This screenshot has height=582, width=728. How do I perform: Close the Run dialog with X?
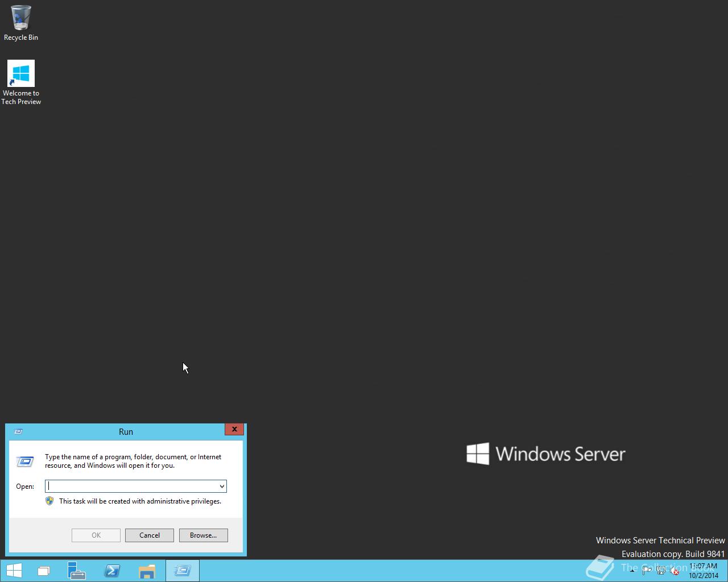pyautogui.click(x=234, y=429)
